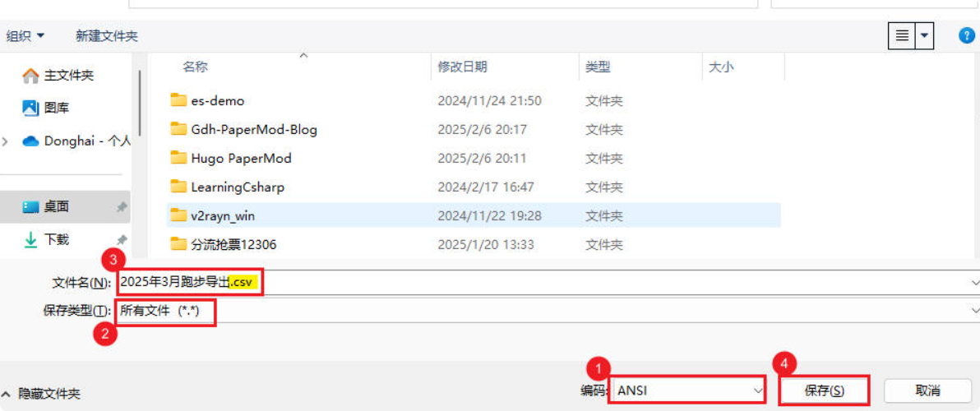This screenshot has height=411, width=980.
Task: Click 新建文件夹 button
Action: [x=106, y=36]
